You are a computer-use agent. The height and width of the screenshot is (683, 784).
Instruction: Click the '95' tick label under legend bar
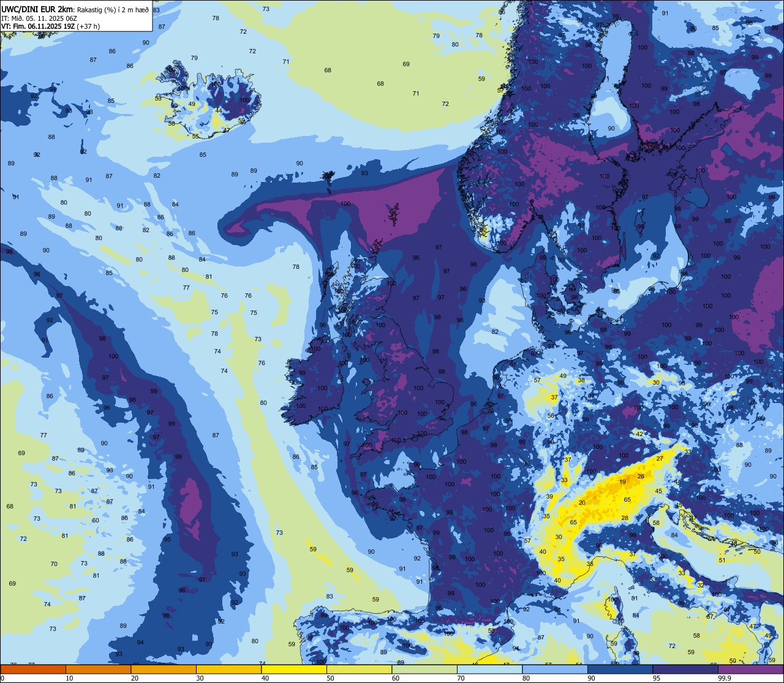pyautogui.click(x=657, y=678)
